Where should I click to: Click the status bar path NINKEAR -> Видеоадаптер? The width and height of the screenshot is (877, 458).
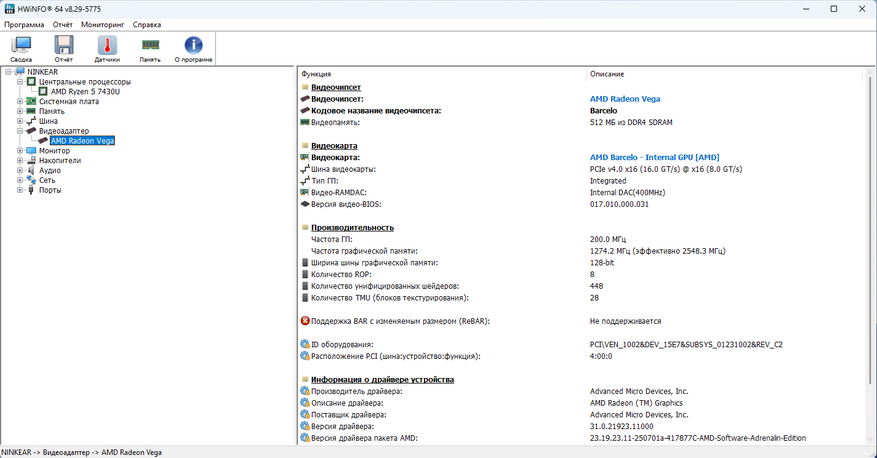tap(81, 452)
